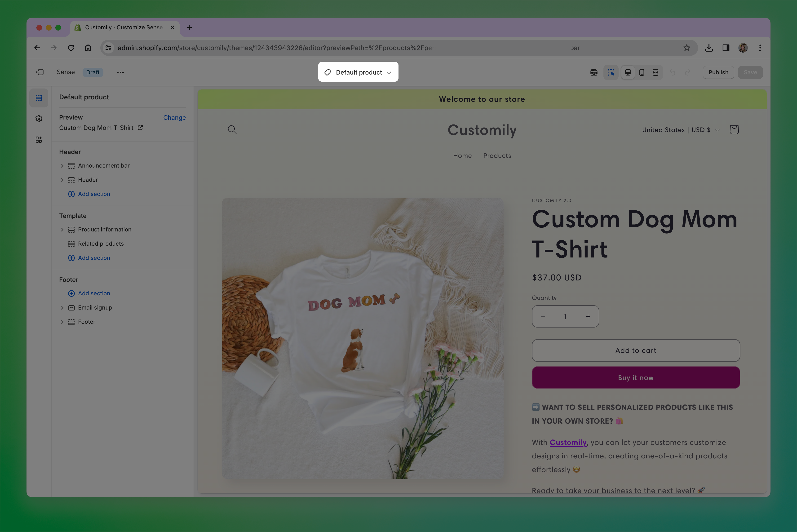This screenshot has height=532, width=797.
Task: Switch to desktop preview icon
Action: (628, 72)
